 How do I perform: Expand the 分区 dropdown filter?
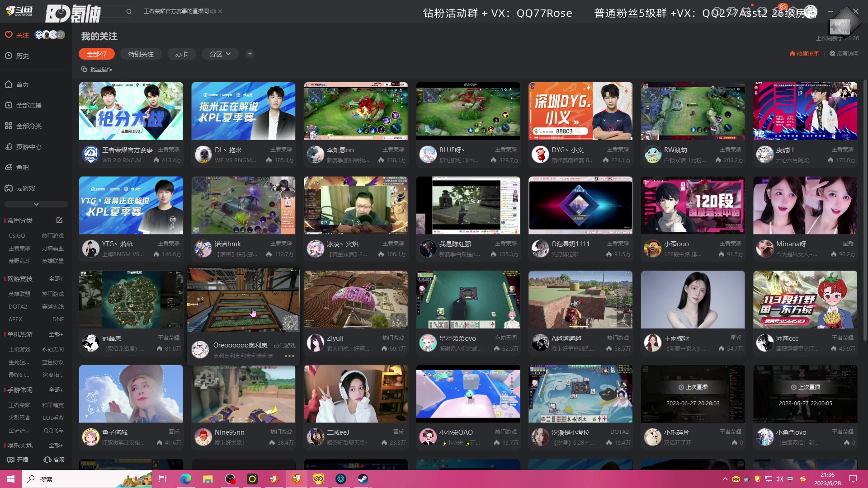click(220, 54)
